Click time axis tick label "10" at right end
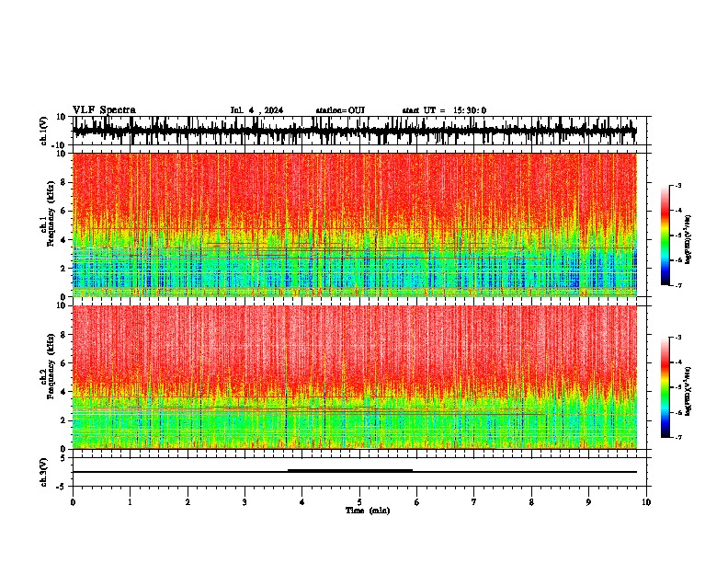 [646, 502]
